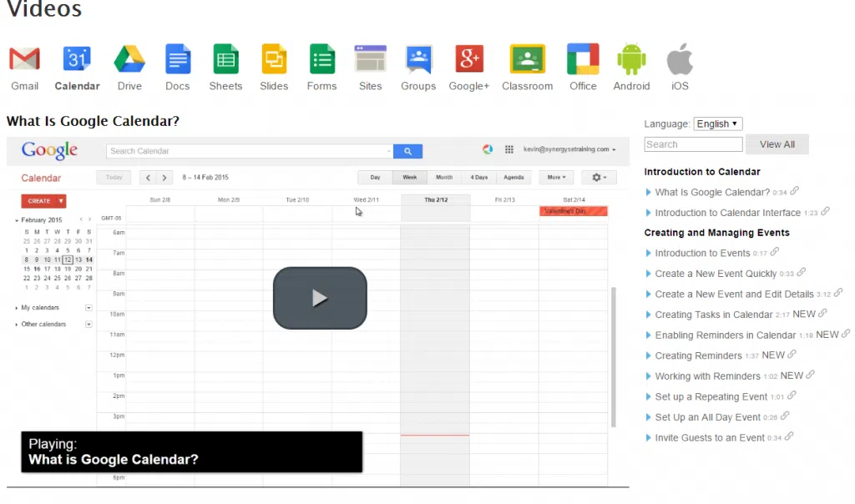Expand the What Is Google Calendar? arrow
Image resolution: width=855 pixels, height=504 pixels.
(x=648, y=192)
